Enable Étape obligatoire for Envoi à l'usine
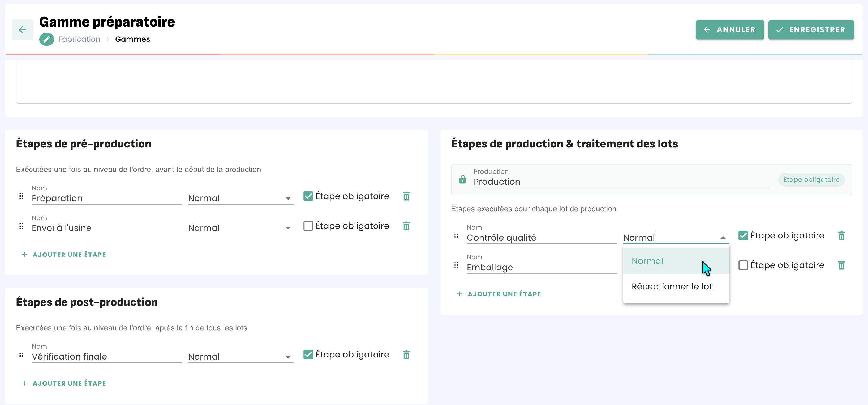 [308, 226]
